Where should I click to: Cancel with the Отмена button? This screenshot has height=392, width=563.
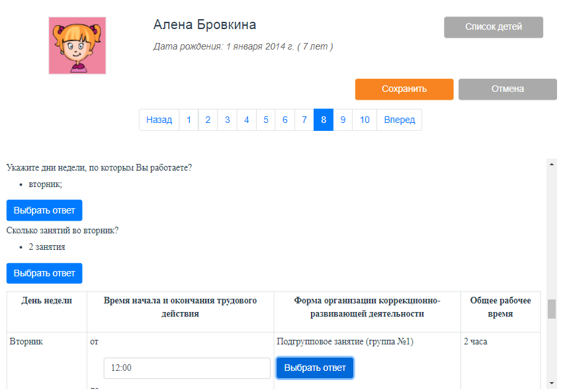tap(507, 89)
